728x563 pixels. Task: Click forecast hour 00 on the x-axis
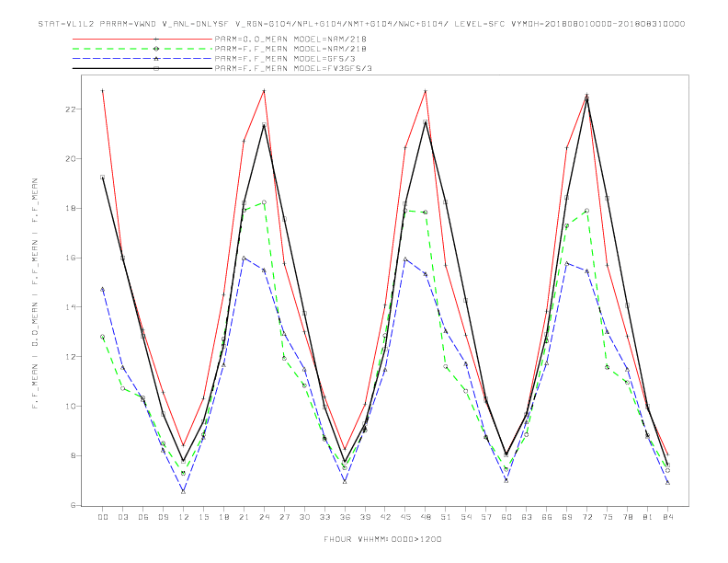coord(103,517)
